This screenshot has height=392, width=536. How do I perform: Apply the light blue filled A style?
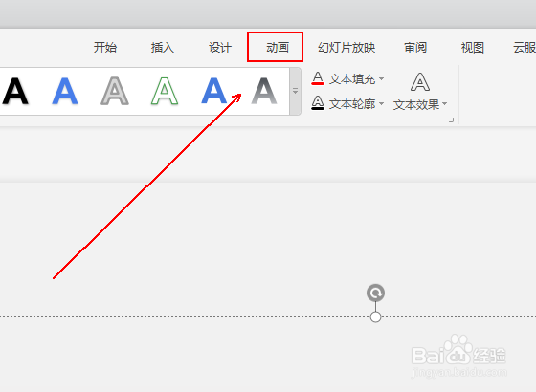click(65, 91)
